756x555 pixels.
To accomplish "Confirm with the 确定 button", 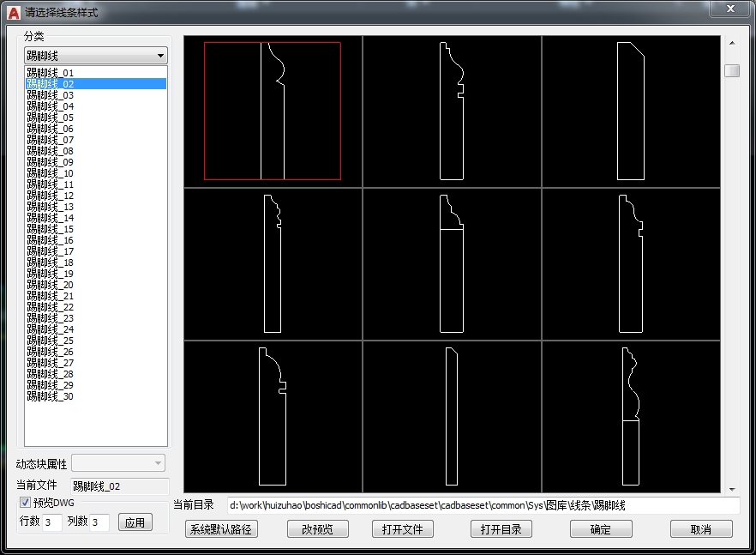I will tap(601, 529).
